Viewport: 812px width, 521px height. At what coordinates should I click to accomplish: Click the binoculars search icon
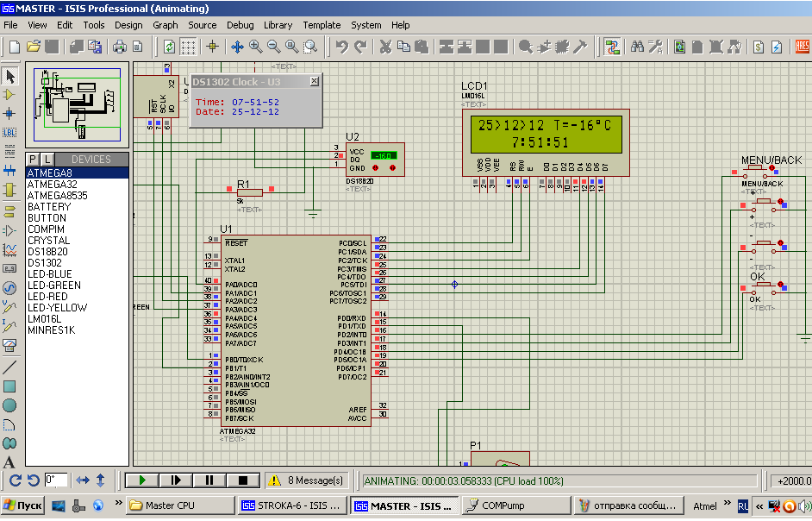click(637, 47)
